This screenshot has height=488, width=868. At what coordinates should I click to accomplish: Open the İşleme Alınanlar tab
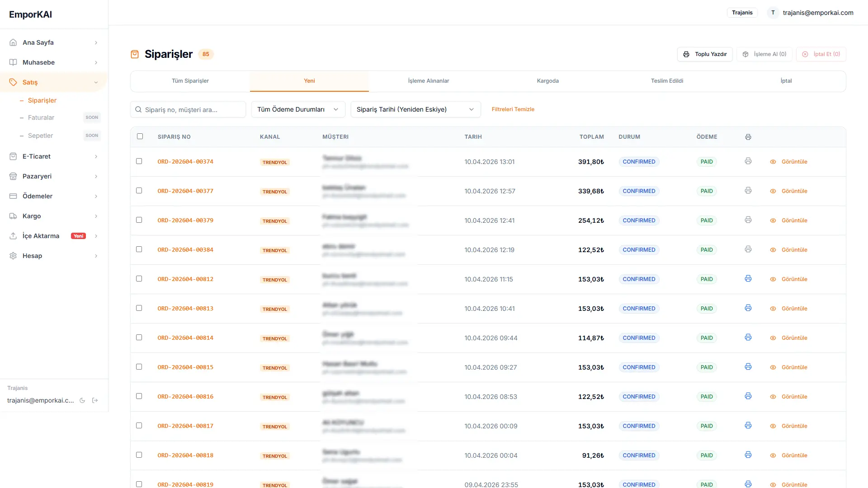(x=429, y=81)
